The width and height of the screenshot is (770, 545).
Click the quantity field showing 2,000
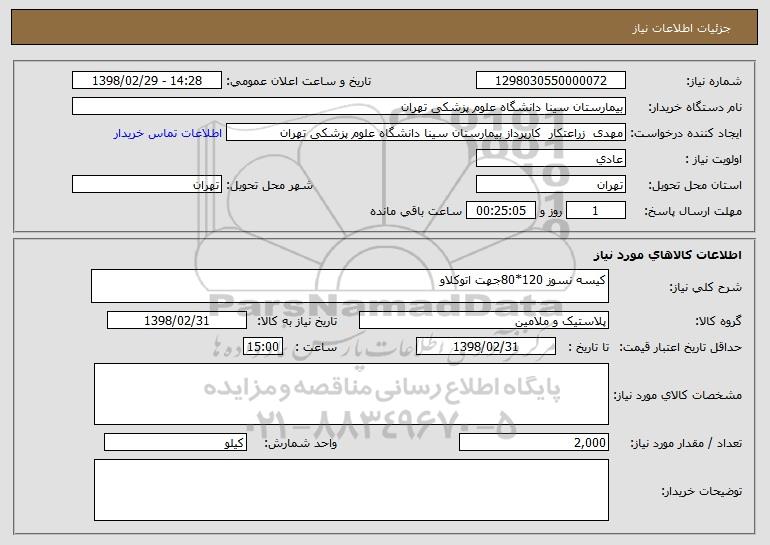(x=534, y=442)
